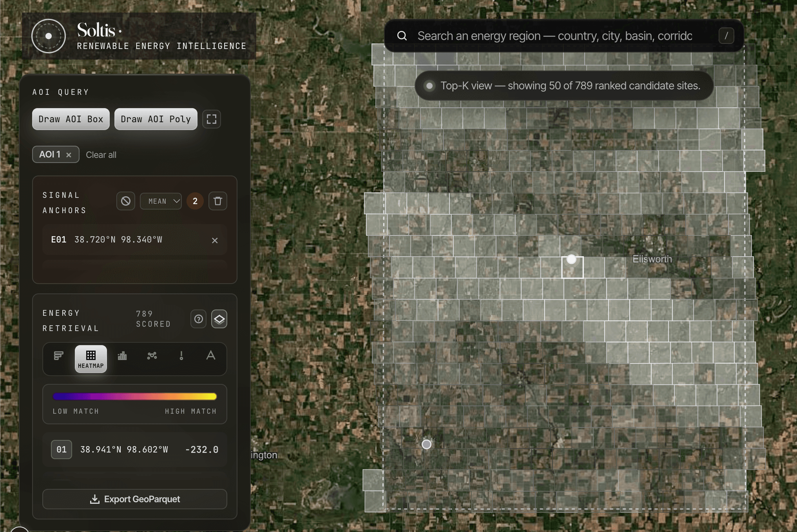The width and height of the screenshot is (797, 532).
Task: Delete signal anchors with the trash icon
Action: point(218,201)
